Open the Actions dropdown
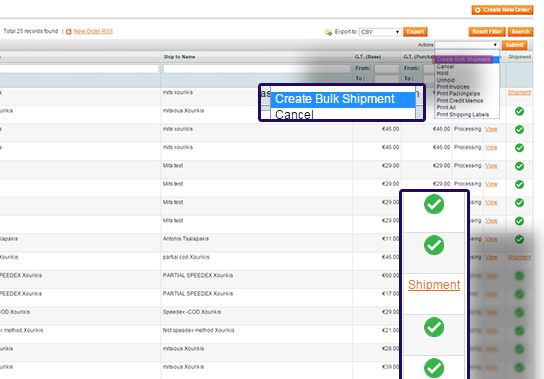This screenshot has width=544, height=379. point(467,45)
